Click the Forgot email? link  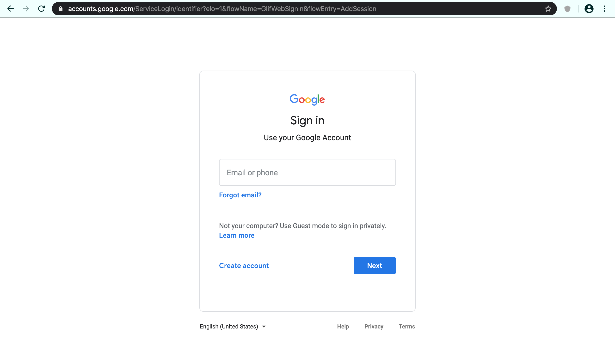(x=240, y=195)
